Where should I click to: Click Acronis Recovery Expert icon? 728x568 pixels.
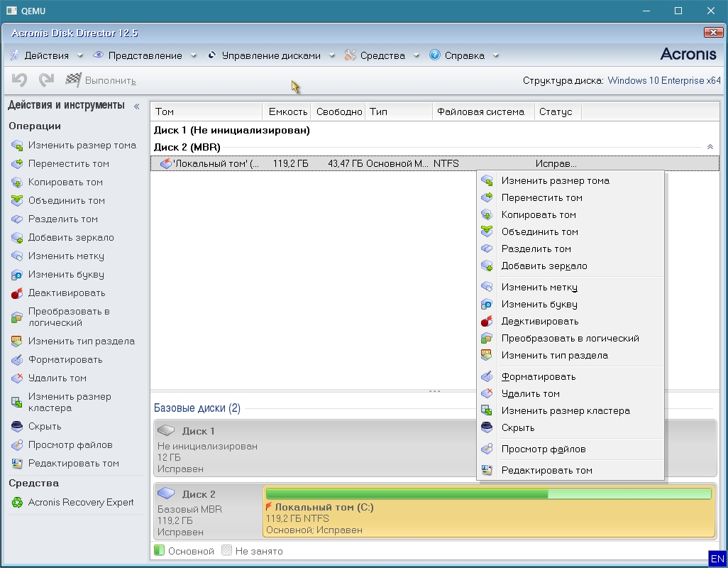coord(17,503)
